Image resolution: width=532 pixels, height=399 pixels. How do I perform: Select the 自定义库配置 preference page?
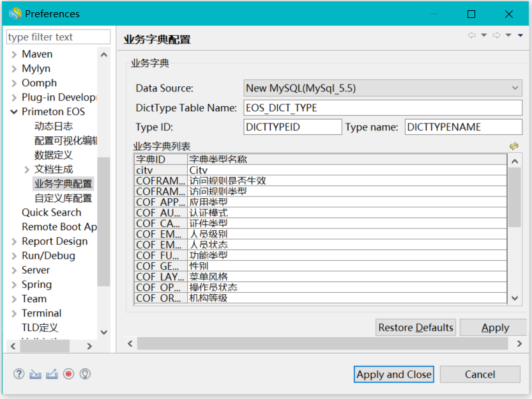(x=63, y=198)
